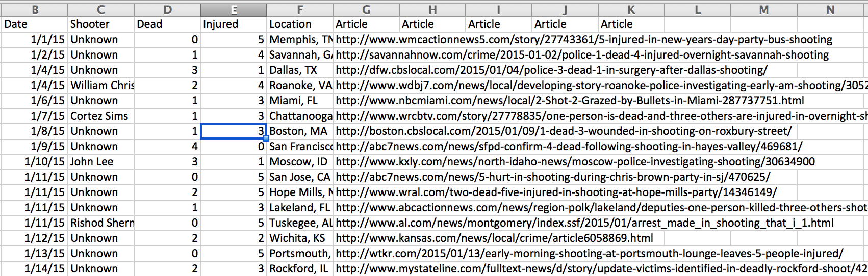The width and height of the screenshot is (868, 276).
Task: Select the date cell 1/2/15
Action: (x=35, y=55)
